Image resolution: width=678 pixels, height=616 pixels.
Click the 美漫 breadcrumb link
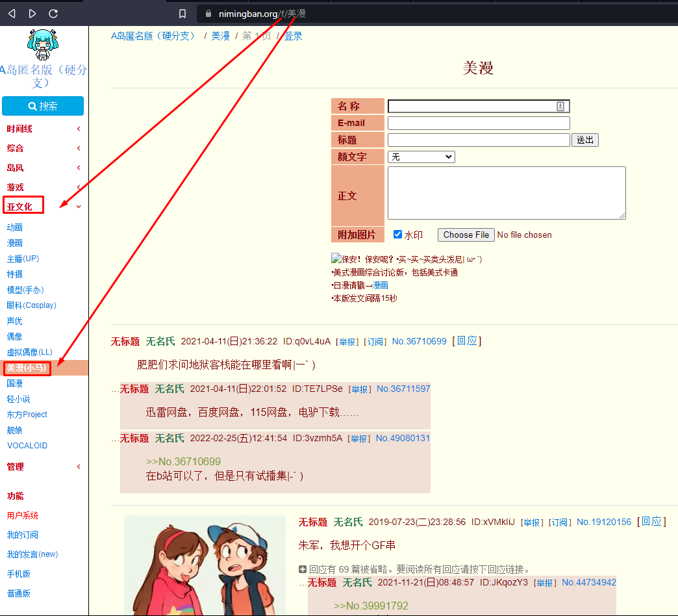[221, 36]
